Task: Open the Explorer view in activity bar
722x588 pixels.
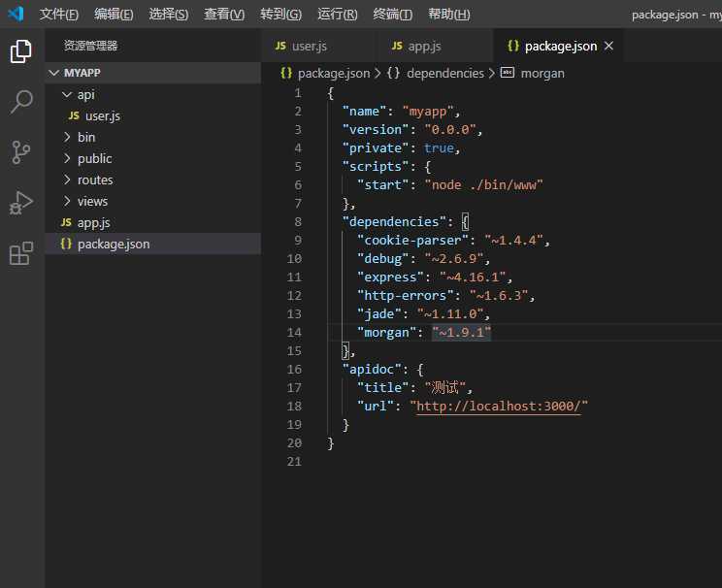Action: [21, 50]
